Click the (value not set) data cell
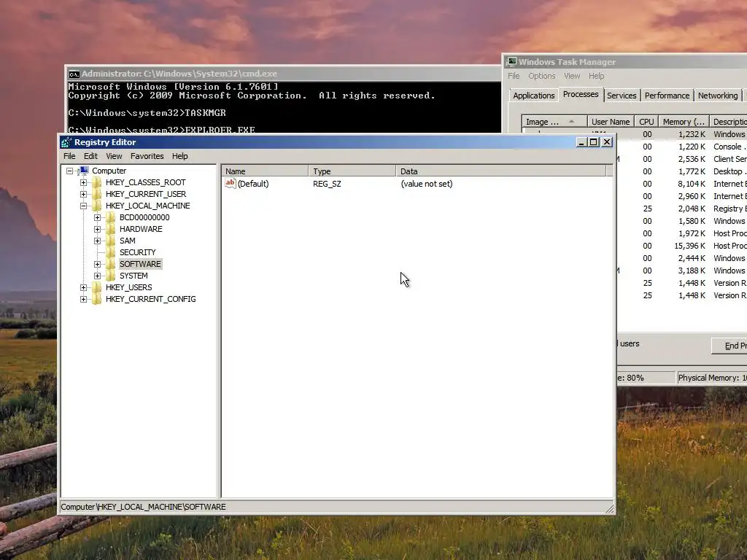This screenshot has width=747, height=560. coord(426,184)
